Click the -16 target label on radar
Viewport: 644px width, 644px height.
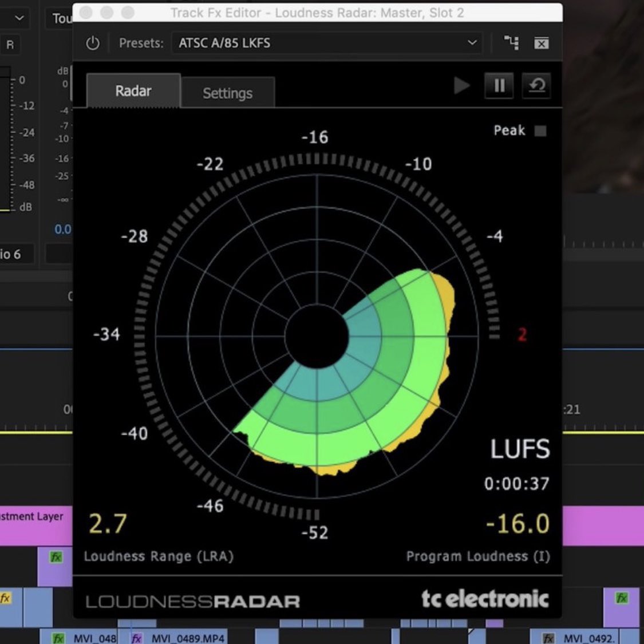(315, 137)
